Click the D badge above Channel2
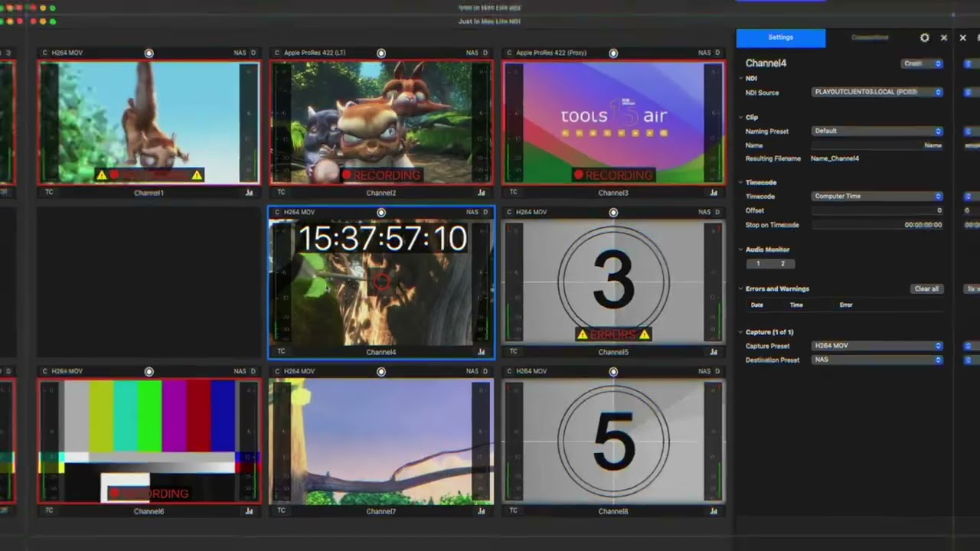980x551 pixels. coord(485,53)
